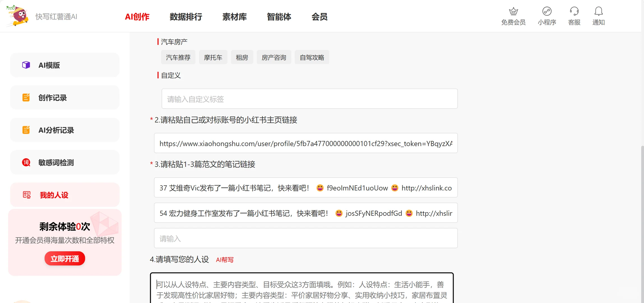Click the AI帮写 link
The width and height of the screenshot is (644, 303).
click(224, 260)
